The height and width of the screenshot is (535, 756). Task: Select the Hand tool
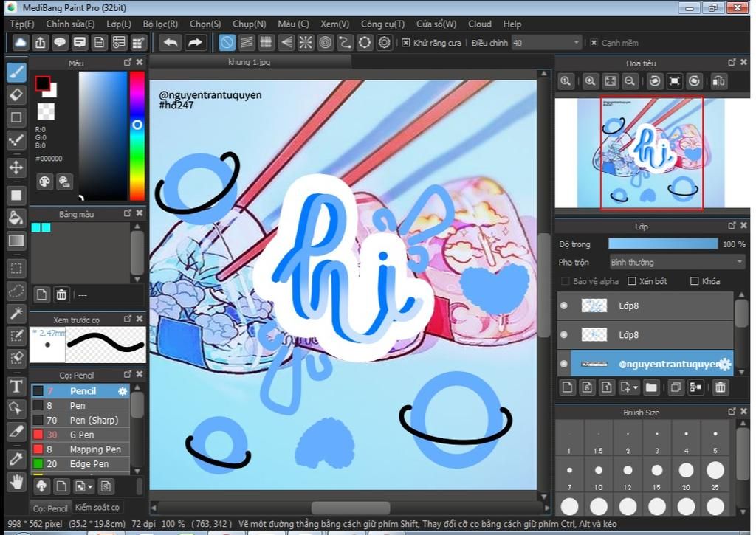click(16, 481)
